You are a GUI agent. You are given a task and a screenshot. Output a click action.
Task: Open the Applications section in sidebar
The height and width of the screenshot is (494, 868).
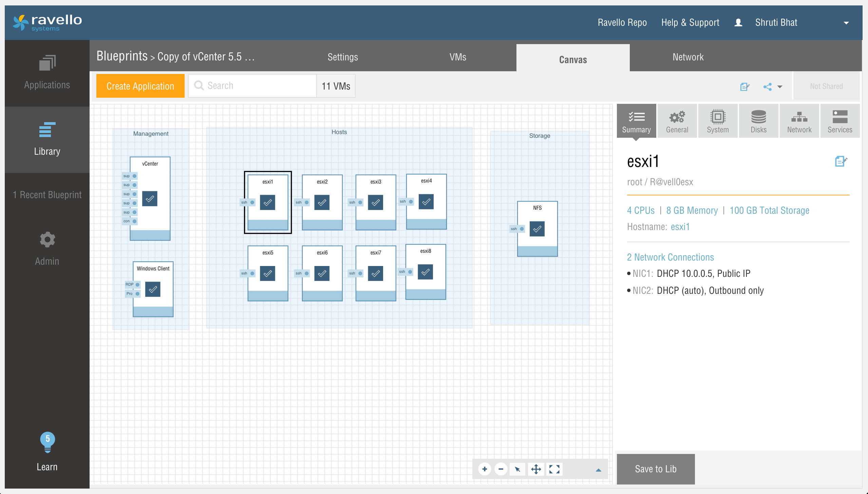(47, 73)
